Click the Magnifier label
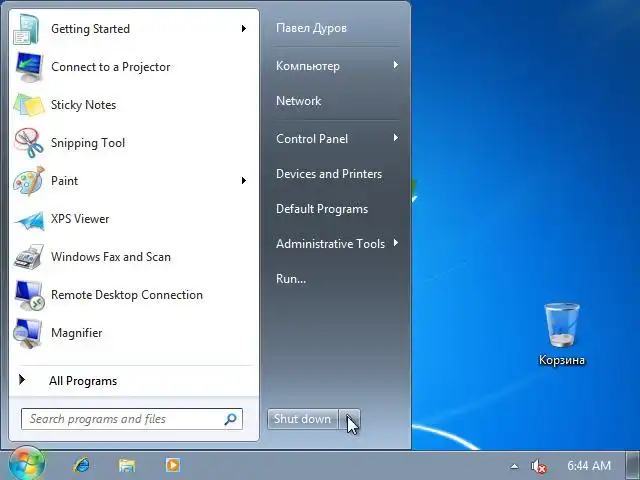 [x=76, y=333]
